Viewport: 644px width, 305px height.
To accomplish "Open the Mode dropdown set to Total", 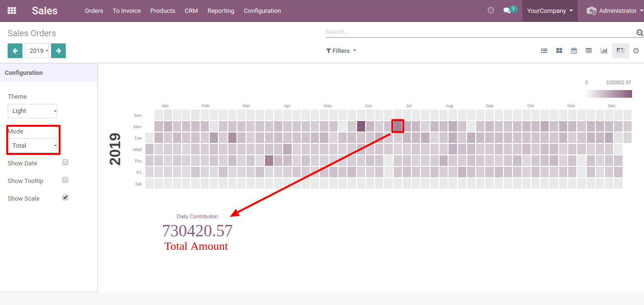I will (32, 145).
